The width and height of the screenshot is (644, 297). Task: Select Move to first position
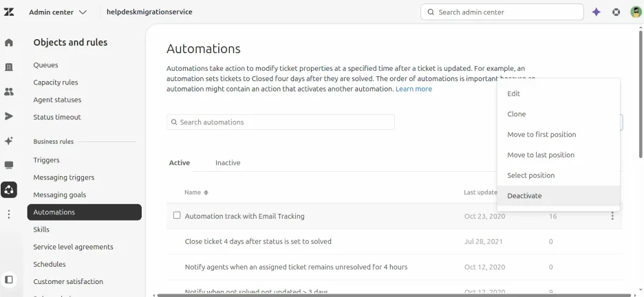pos(558,135)
